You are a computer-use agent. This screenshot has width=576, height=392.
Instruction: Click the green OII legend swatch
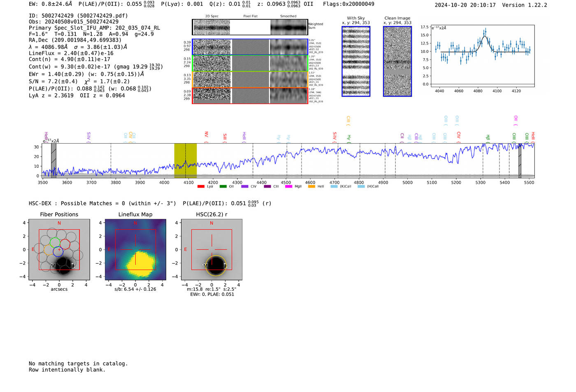coord(223,187)
